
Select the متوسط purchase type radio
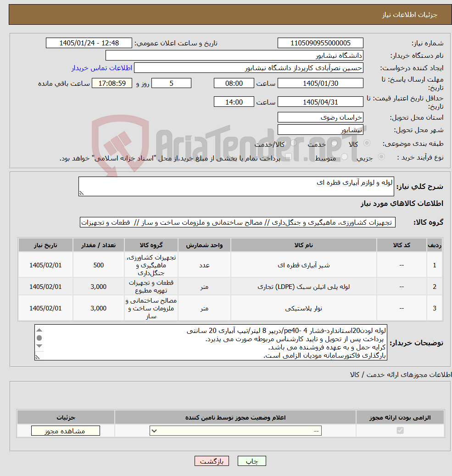coord(345,157)
